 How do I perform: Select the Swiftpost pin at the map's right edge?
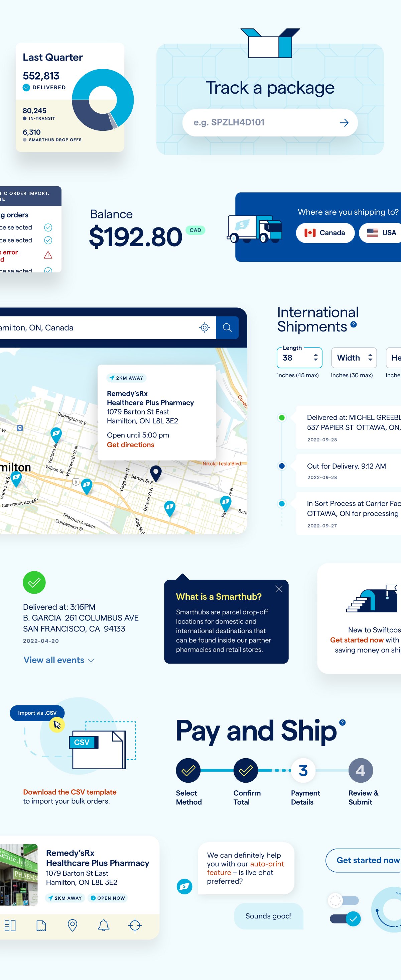226,504
